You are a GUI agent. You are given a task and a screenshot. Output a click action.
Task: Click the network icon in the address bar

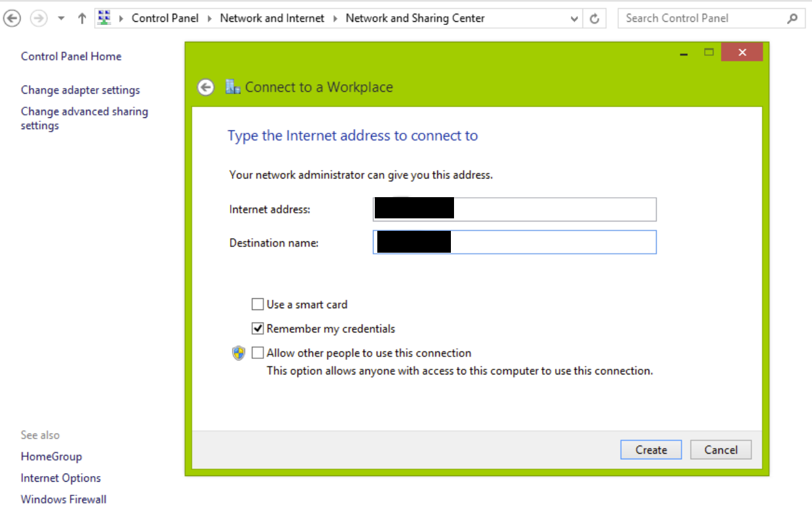(x=104, y=17)
